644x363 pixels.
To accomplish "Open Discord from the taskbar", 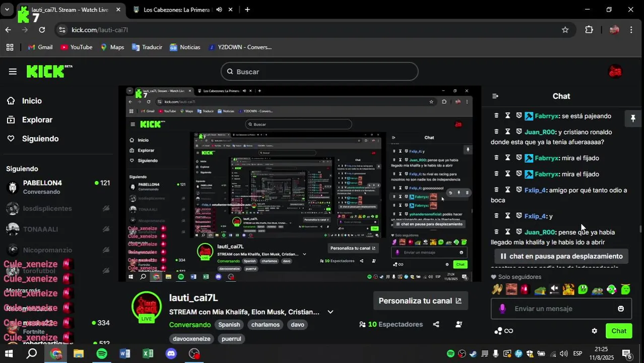I will (x=171, y=353).
